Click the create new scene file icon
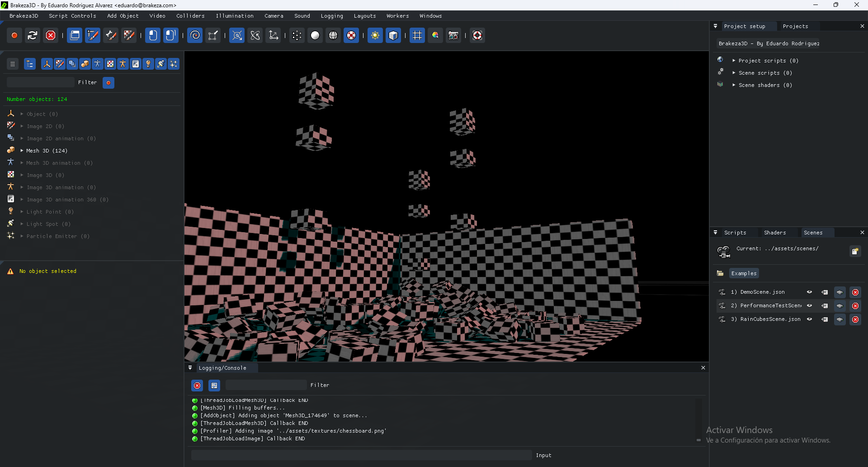The height and width of the screenshot is (467, 868). [855, 252]
